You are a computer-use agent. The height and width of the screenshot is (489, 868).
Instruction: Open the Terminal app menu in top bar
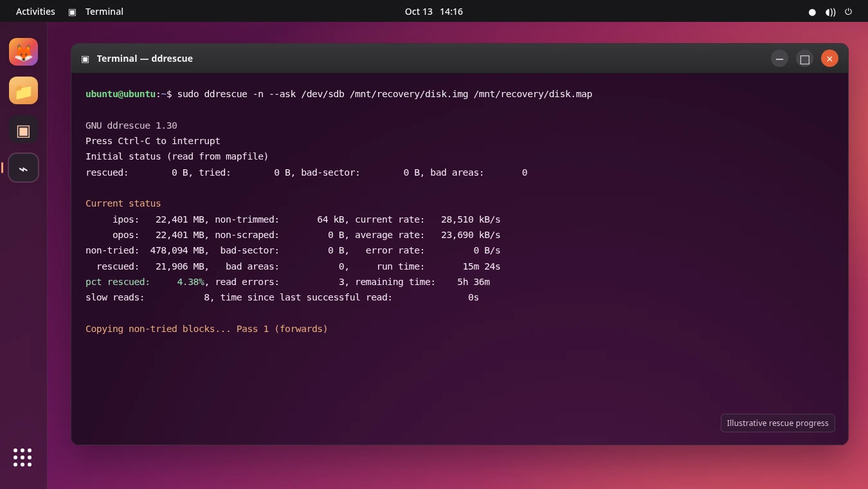tap(104, 12)
